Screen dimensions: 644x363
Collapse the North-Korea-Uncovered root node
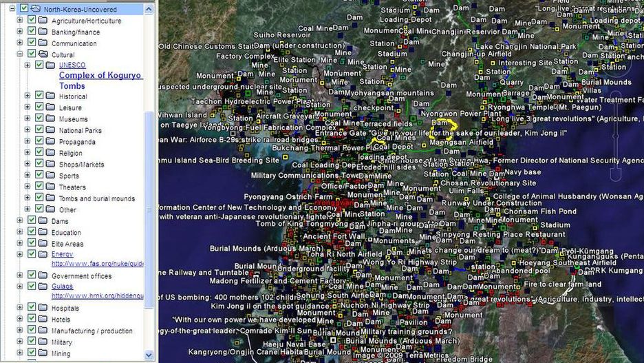point(12,9)
